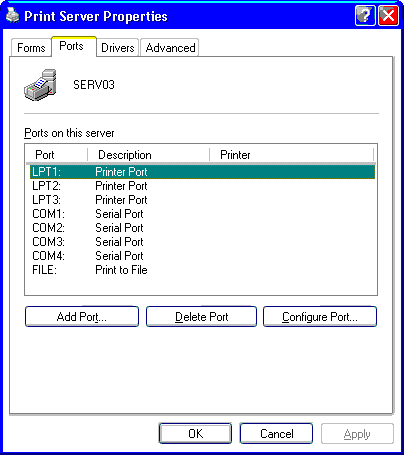Click the Delete Port button

pyautogui.click(x=201, y=316)
